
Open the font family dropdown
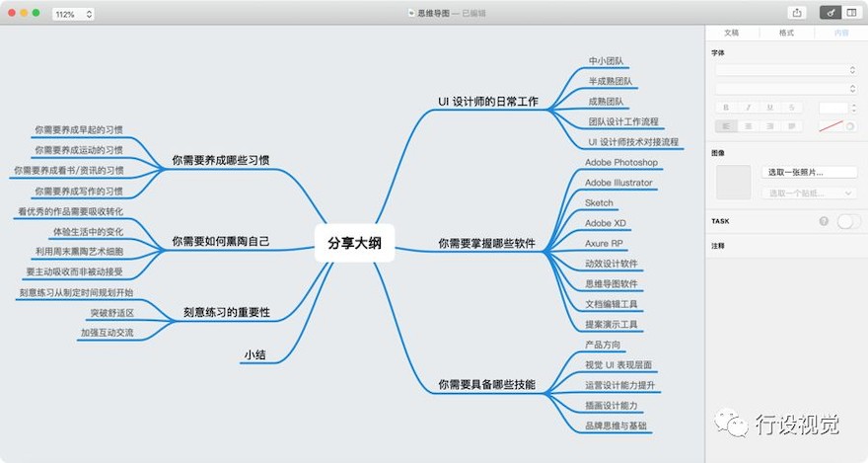(x=786, y=70)
